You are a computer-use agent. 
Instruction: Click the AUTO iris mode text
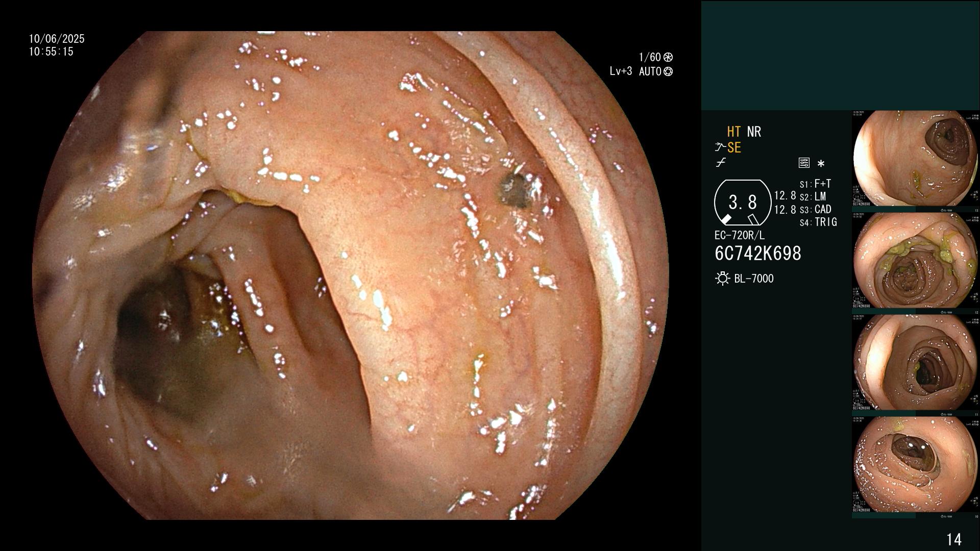pos(650,71)
